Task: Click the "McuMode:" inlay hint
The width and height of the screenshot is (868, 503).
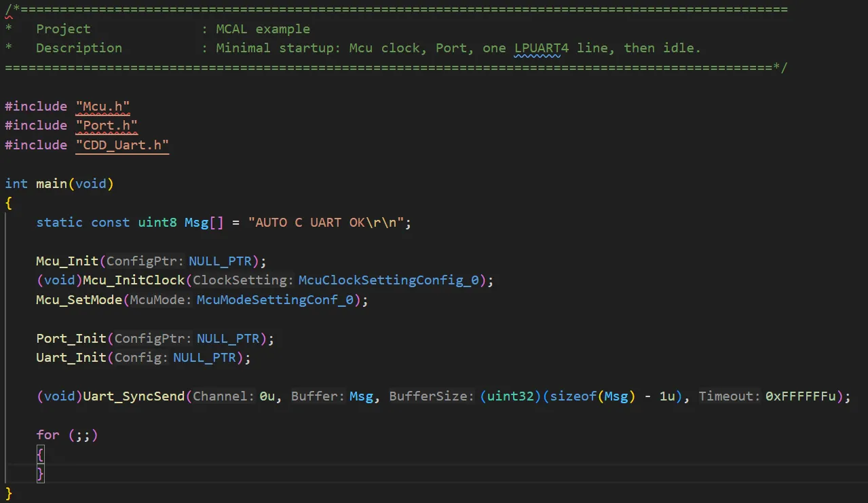Action: [x=162, y=300]
